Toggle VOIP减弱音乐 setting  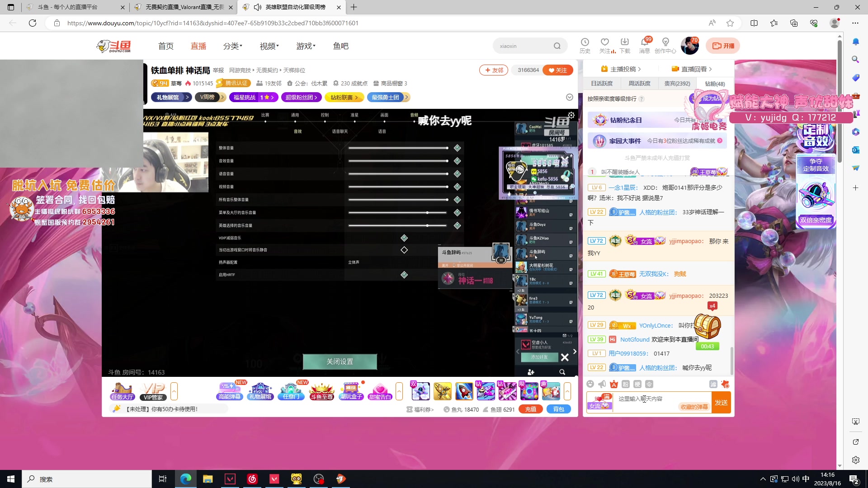pos(404,238)
